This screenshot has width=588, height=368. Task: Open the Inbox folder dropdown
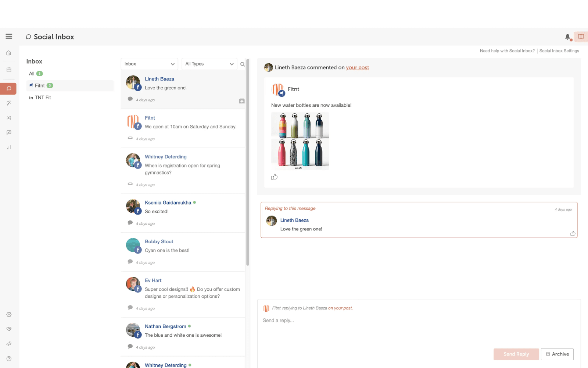[149, 64]
